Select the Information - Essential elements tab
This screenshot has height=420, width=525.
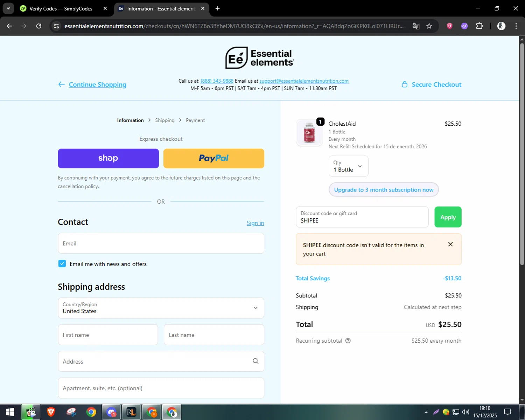[161, 8]
